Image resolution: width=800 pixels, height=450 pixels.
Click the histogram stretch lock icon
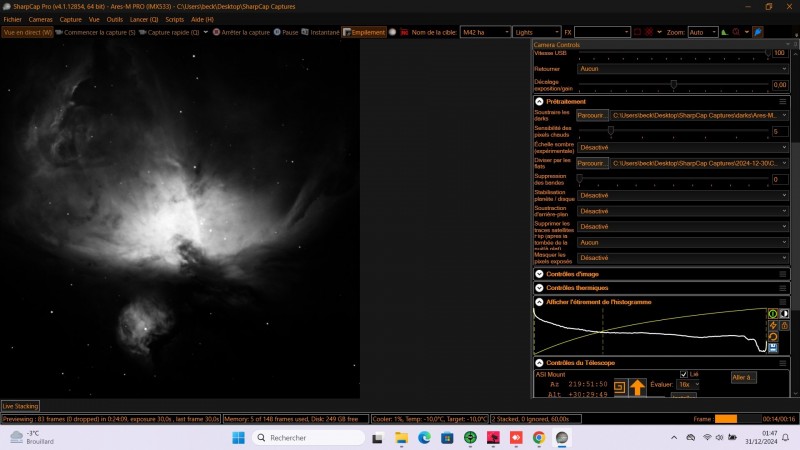(784, 325)
